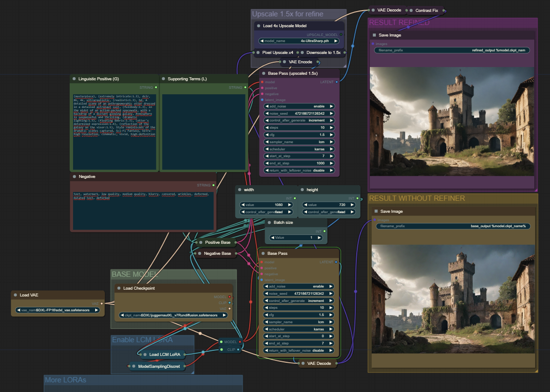The width and height of the screenshot is (550, 392).
Task: Click inside the Negative prompt text area
Action: (x=144, y=211)
